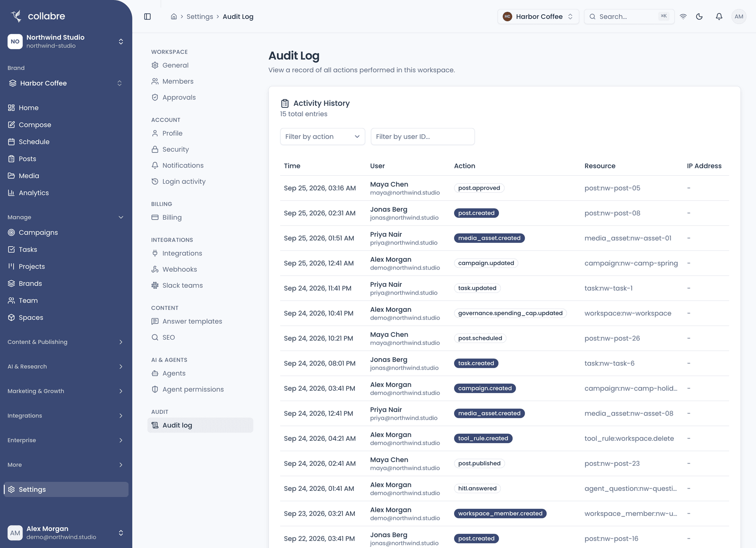Click the tool_rule:workspace.delete resource
The height and width of the screenshot is (548, 756).
[629, 438]
